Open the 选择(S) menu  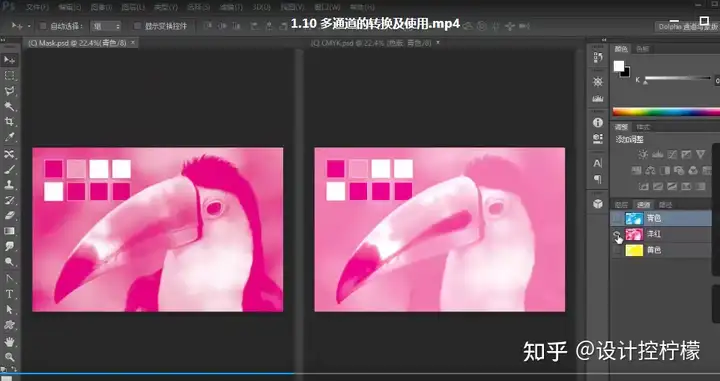pyautogui.click(x=198, y=7)
